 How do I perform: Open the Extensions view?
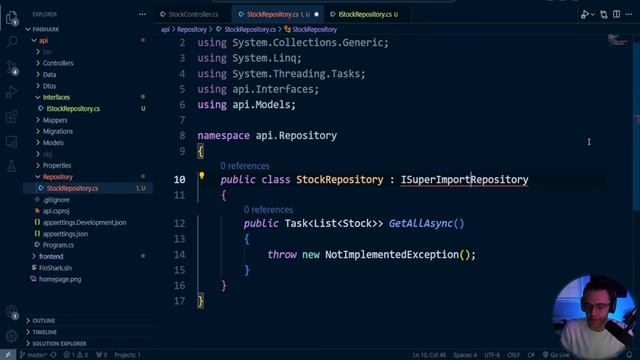point(11,117)
